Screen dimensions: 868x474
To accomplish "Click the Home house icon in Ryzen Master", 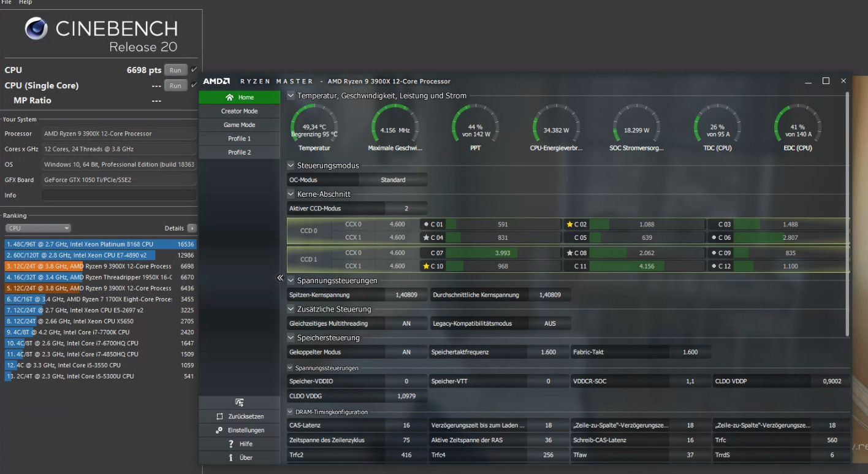I will coord(229,97).
